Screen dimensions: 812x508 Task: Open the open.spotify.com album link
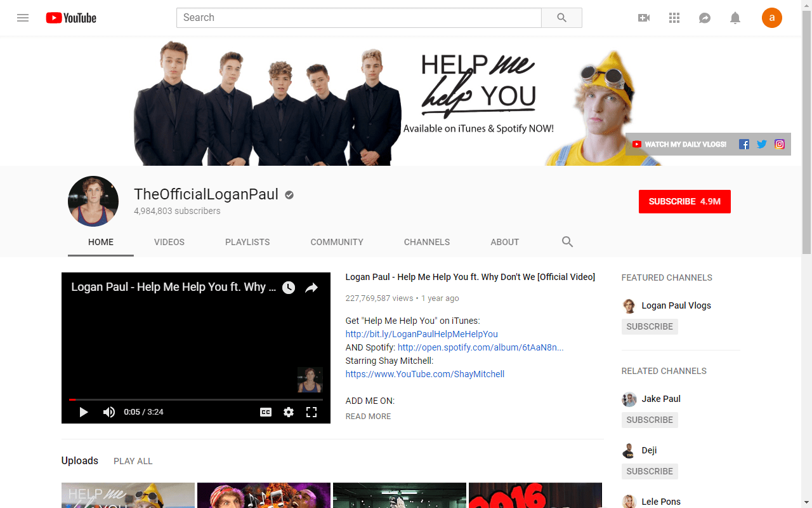tap(481, 347)
